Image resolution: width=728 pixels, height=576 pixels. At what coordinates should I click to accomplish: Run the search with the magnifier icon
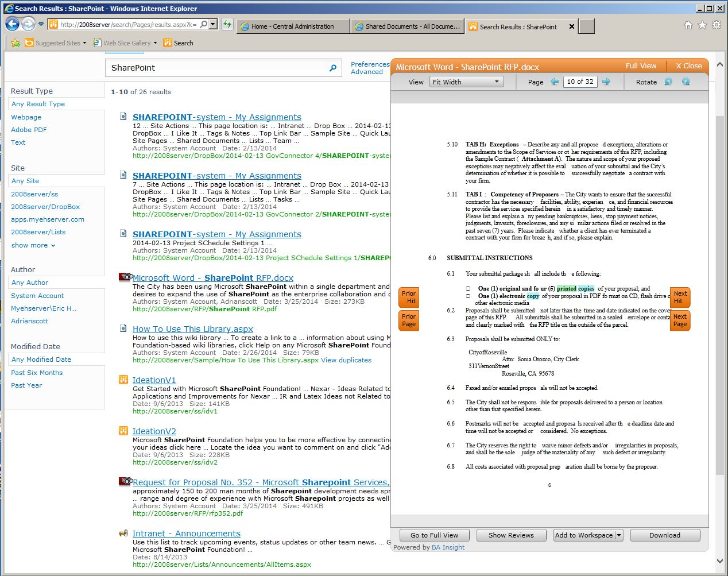[332, 68]
